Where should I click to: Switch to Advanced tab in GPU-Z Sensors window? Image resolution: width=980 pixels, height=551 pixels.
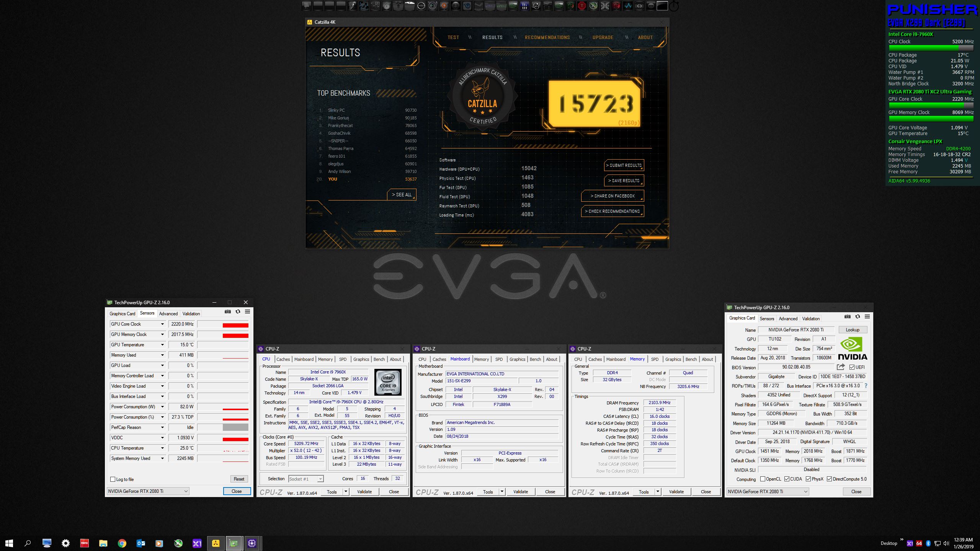(x=168, y=313)
